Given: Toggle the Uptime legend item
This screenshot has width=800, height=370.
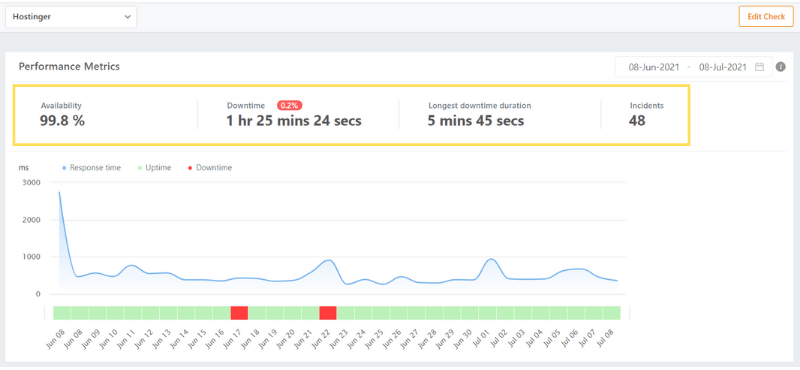Looking at the screenshot, I should [x=155, y=167].
